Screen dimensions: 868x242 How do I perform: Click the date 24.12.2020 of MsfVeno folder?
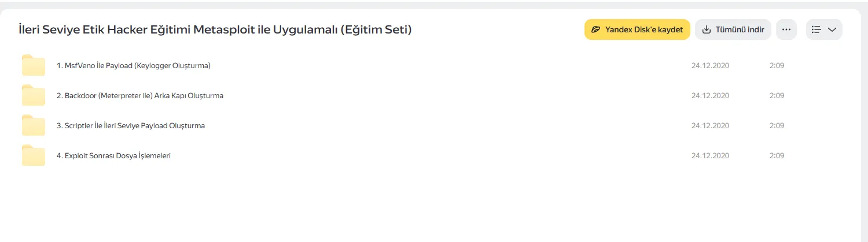click(x=710, y=66)
